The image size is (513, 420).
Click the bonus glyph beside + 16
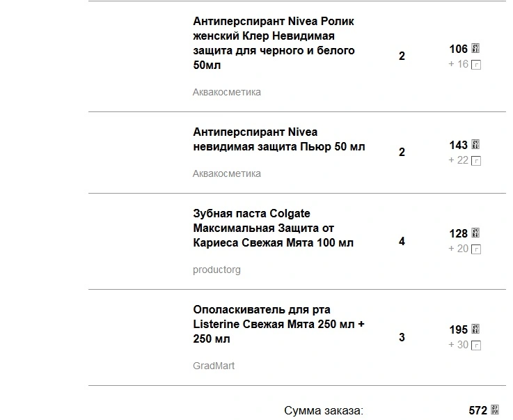pos(476,65)
